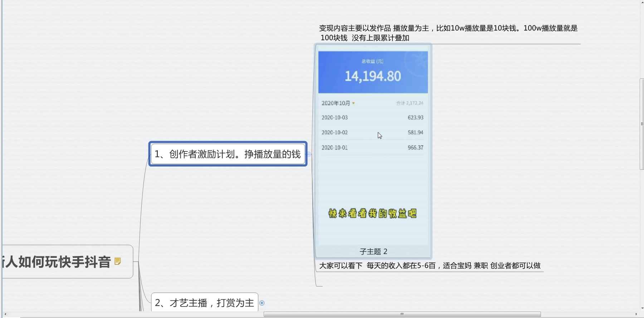Click the total earnings value 14,194.80
The image size is (644, 318).
click(373, 76)
